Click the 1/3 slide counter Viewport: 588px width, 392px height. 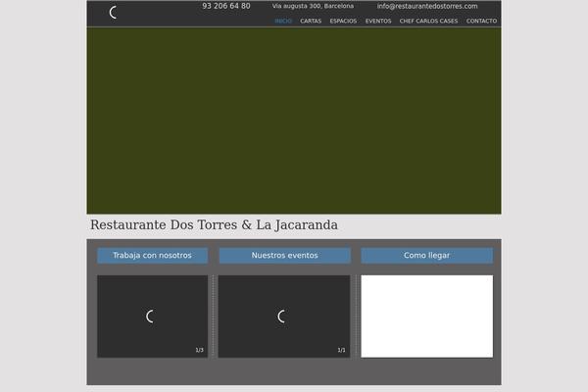point(199,350)
